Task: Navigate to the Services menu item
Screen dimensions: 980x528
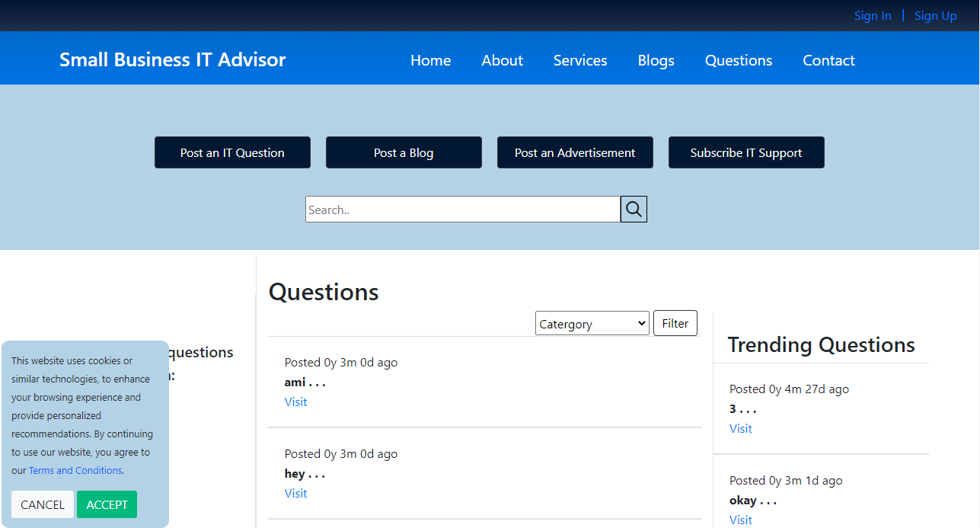Action: [579, 60]
